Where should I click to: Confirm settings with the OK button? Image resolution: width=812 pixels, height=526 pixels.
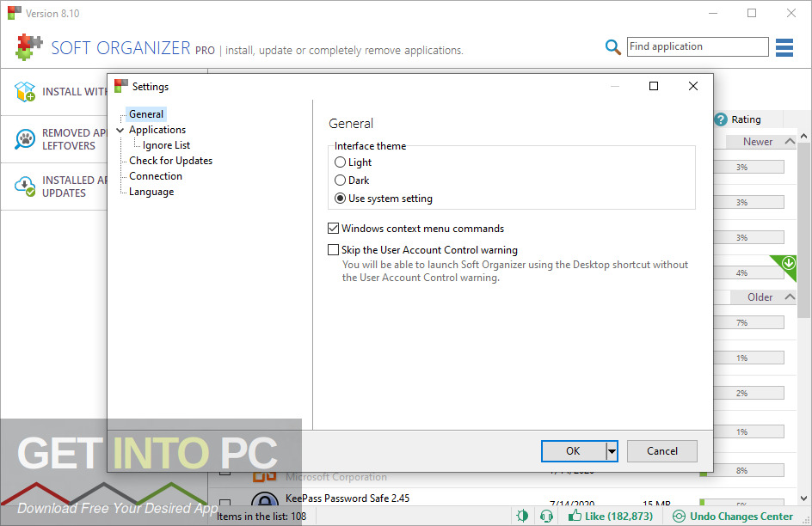click(573, 451)
